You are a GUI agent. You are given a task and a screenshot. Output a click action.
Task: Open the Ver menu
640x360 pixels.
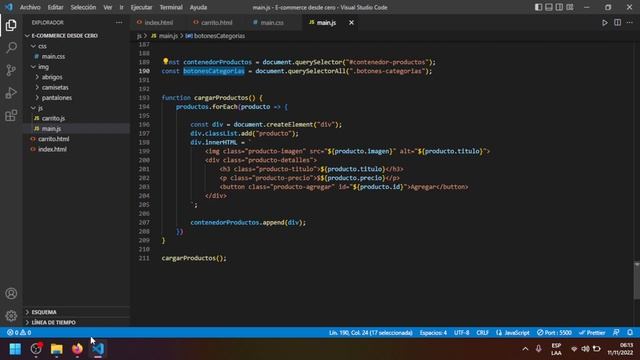click(x=108, y=7)
